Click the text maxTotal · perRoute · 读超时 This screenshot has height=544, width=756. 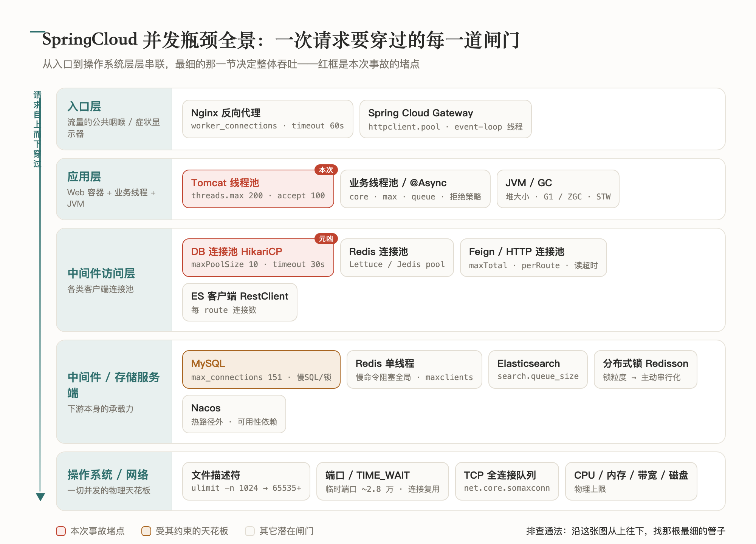point(533,266)
